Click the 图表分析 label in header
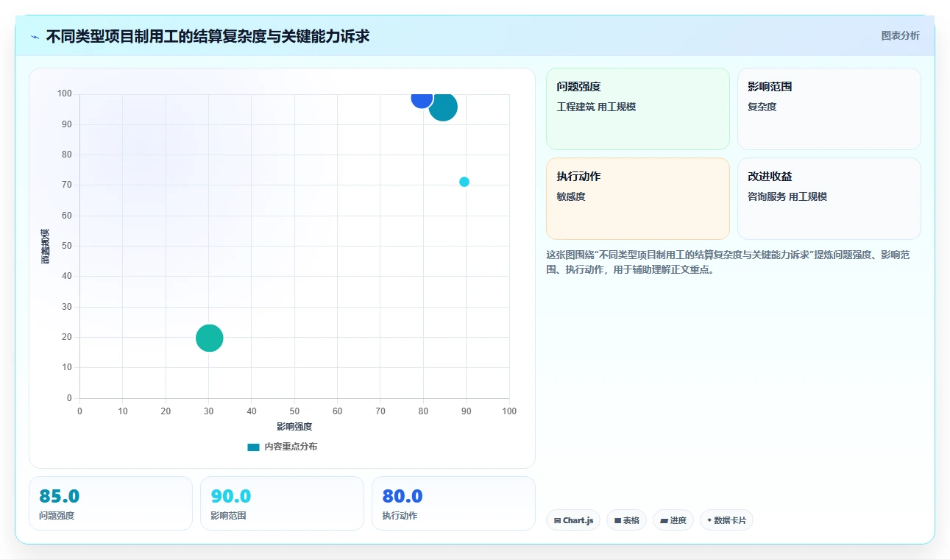The image size is (950, 560). click(x=900, y=35)
